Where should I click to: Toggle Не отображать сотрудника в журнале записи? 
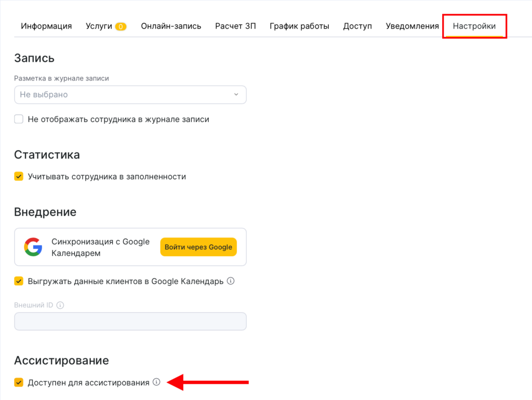click(19, 119)
